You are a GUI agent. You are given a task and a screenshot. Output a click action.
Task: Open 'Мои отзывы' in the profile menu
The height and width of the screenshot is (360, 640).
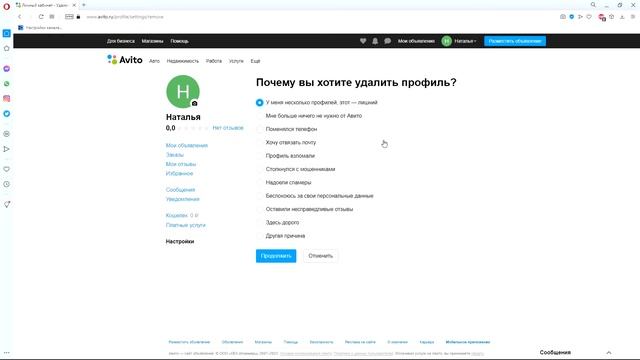pos(181,164)
